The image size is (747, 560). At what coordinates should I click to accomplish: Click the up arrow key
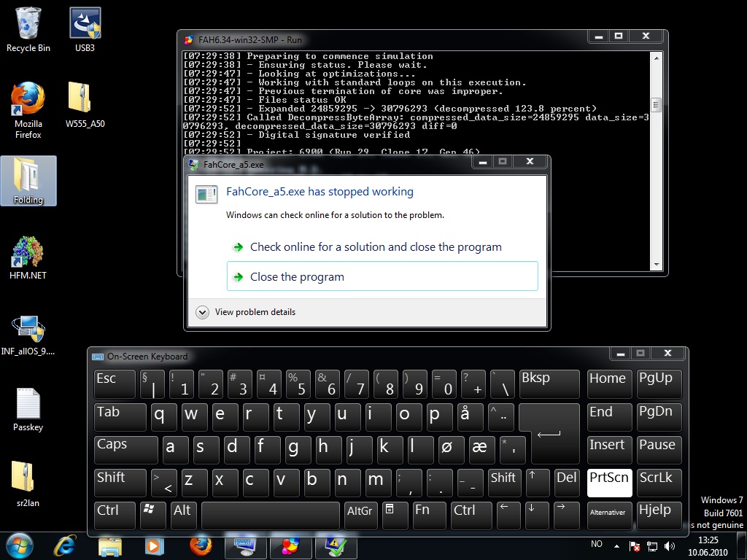click(x=538, y=483)
